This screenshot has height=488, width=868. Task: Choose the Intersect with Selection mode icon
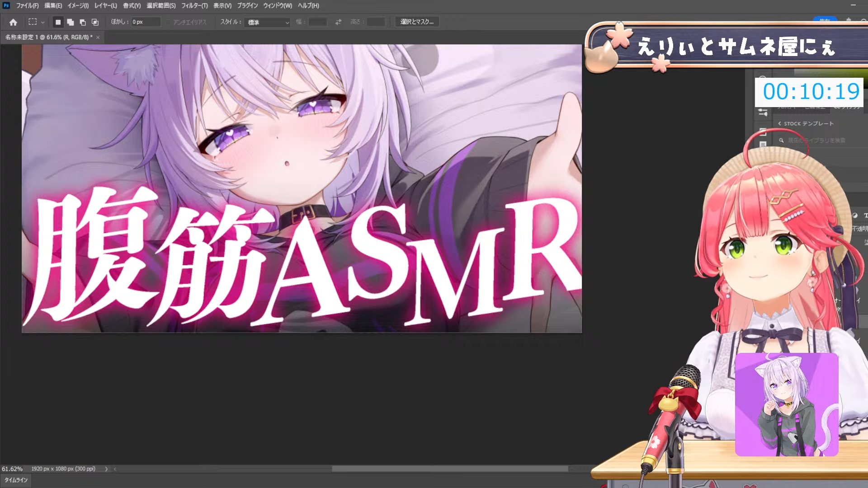click(95, 22)
